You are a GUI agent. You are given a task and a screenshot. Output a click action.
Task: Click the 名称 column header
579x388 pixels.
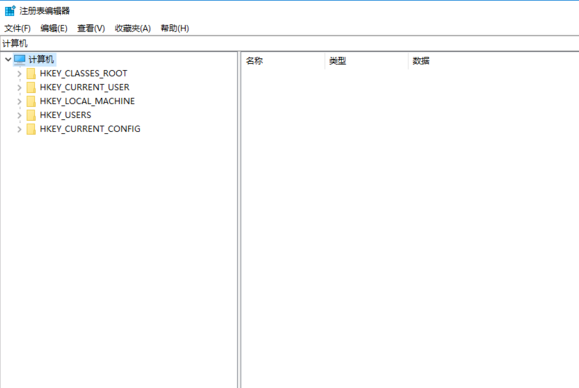(x=283, y=61)
